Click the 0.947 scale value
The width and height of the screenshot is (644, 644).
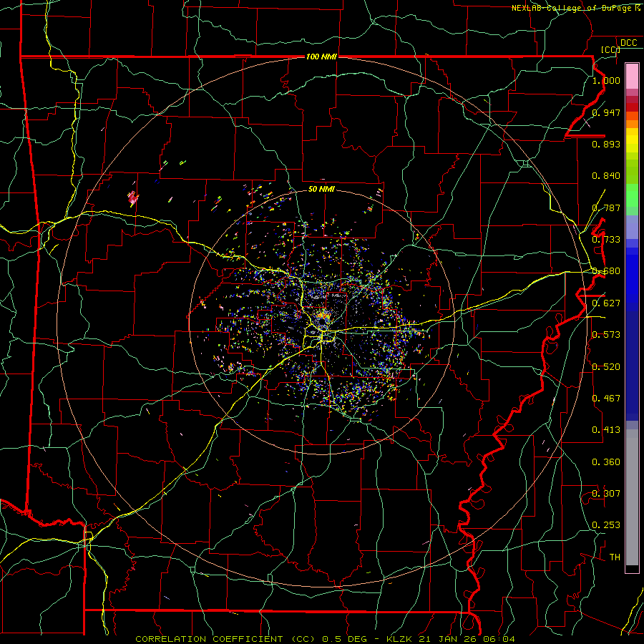point(606,112)
